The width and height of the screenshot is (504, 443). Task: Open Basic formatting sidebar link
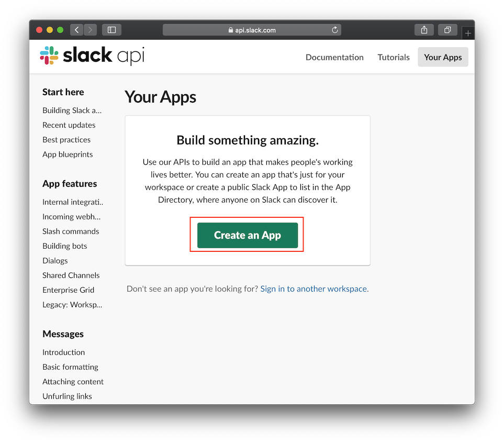click(71, 367)
